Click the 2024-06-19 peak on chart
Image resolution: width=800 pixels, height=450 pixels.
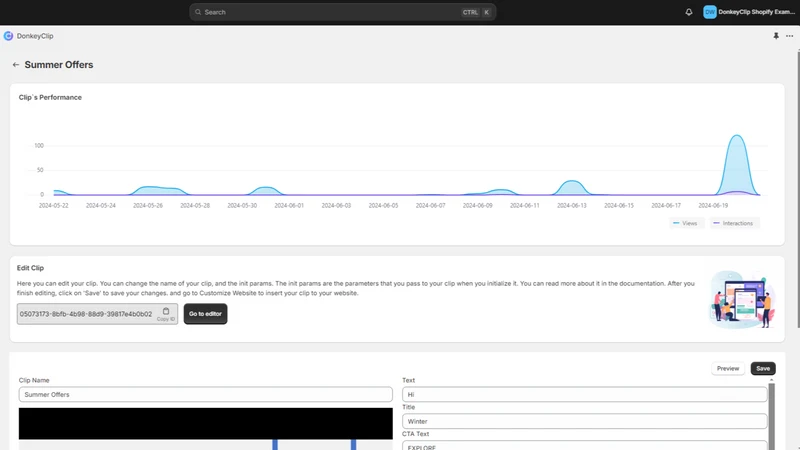tap(737, 136)
